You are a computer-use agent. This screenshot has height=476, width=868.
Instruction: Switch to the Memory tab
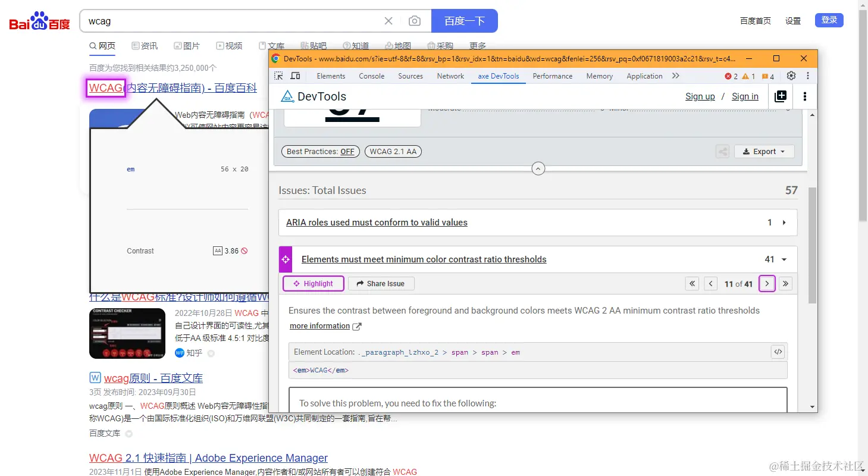coord(600,76)
